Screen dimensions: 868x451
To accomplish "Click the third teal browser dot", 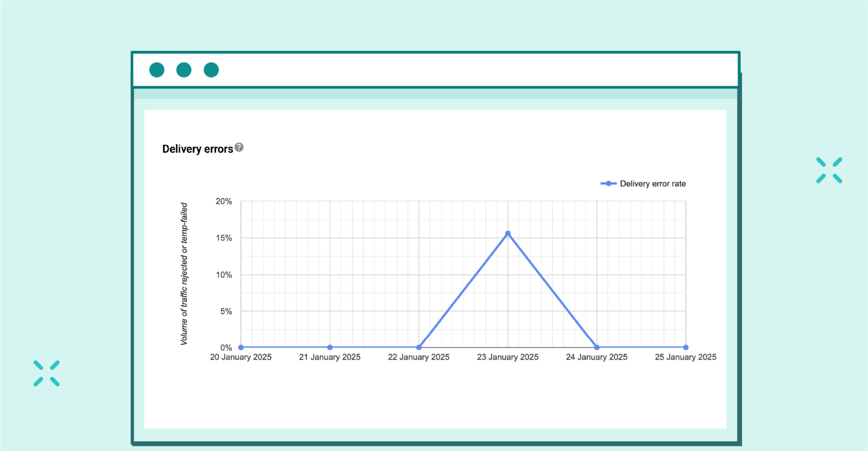I will tap(211, 69).
